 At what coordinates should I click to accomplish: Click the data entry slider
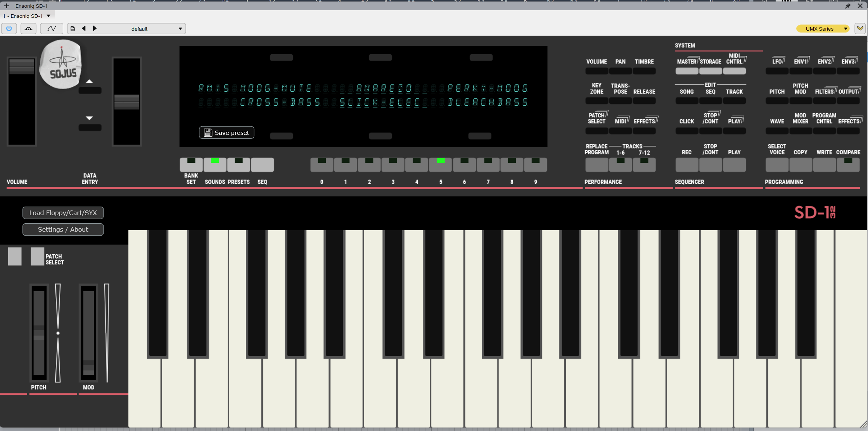[127, 102]
